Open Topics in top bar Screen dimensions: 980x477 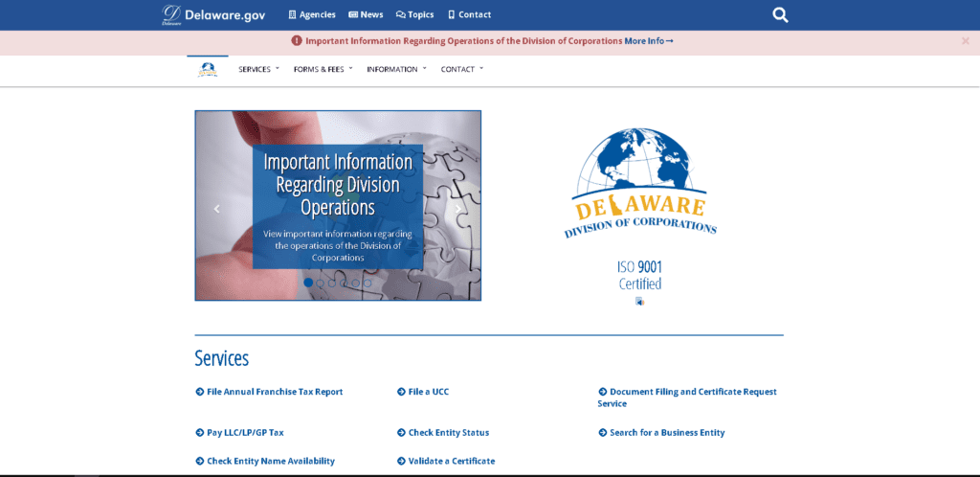pyautogui.click(x=415, y=14)
